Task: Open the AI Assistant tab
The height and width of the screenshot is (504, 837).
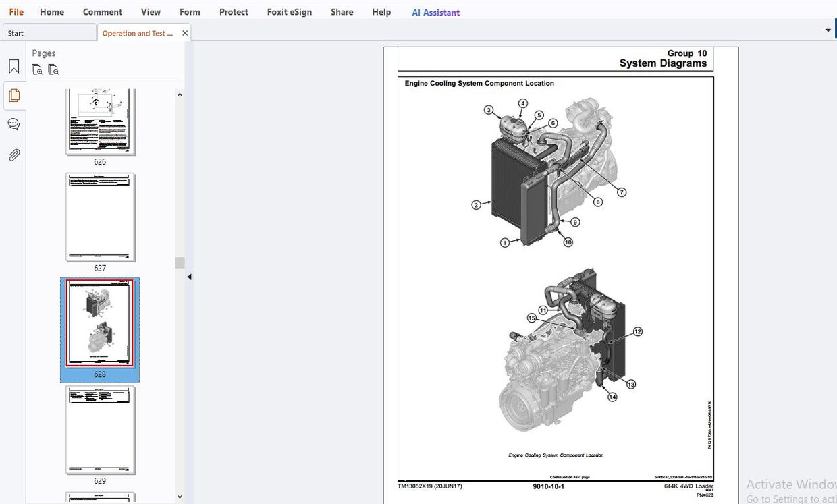Action: pos(436,12)
